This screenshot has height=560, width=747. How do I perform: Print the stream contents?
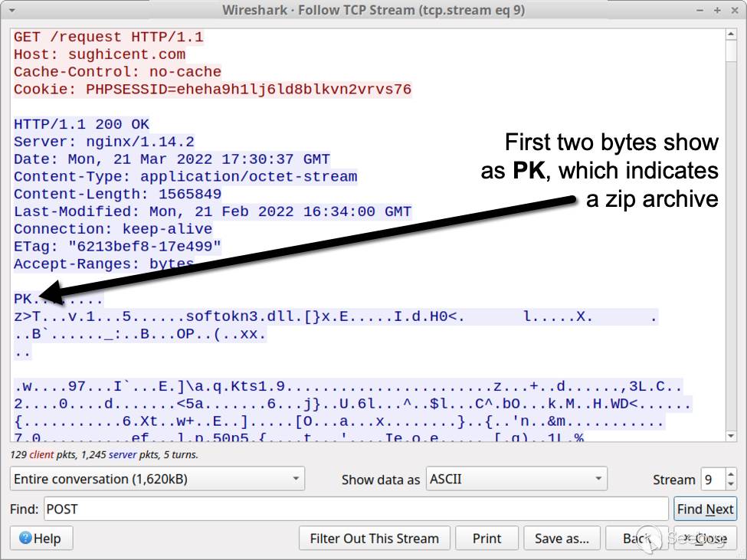(x=487, y=539)
